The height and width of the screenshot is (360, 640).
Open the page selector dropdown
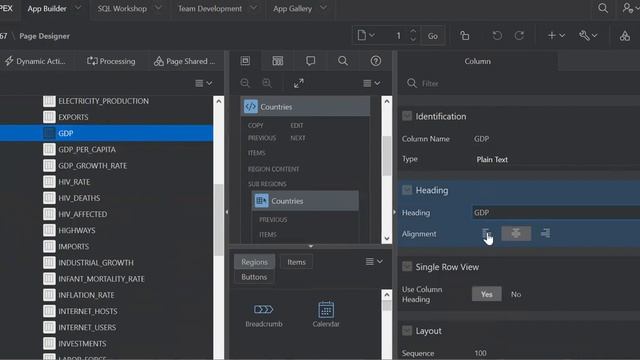366,36
